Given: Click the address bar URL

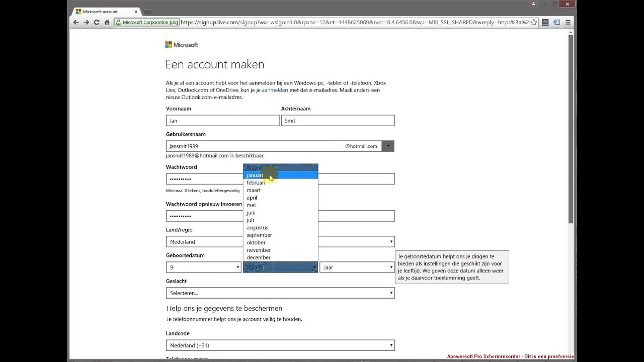Looking at the screenshot, I should (x=355, y=22).
